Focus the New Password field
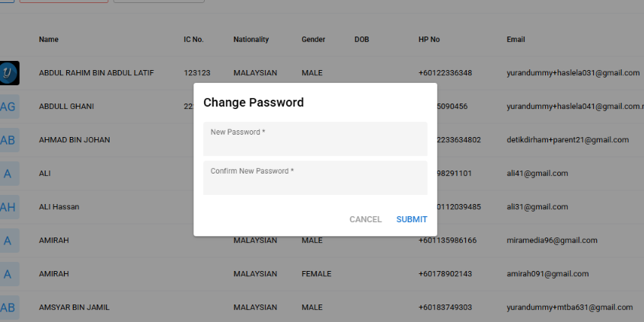The image size is (644, 322). (x=315, y=139)
